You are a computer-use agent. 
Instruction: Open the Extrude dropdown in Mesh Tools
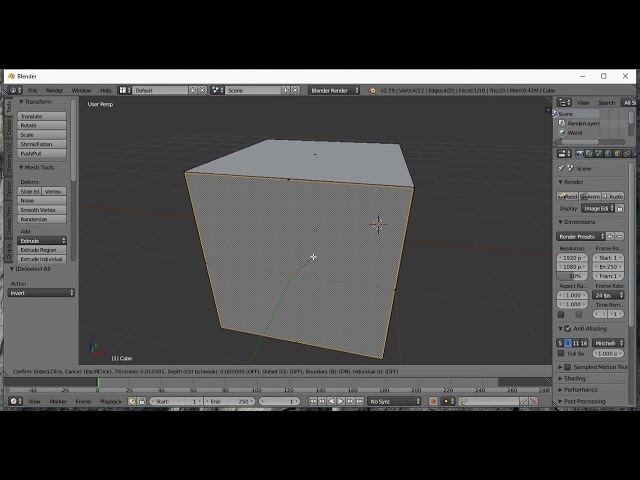click(42, 241)
